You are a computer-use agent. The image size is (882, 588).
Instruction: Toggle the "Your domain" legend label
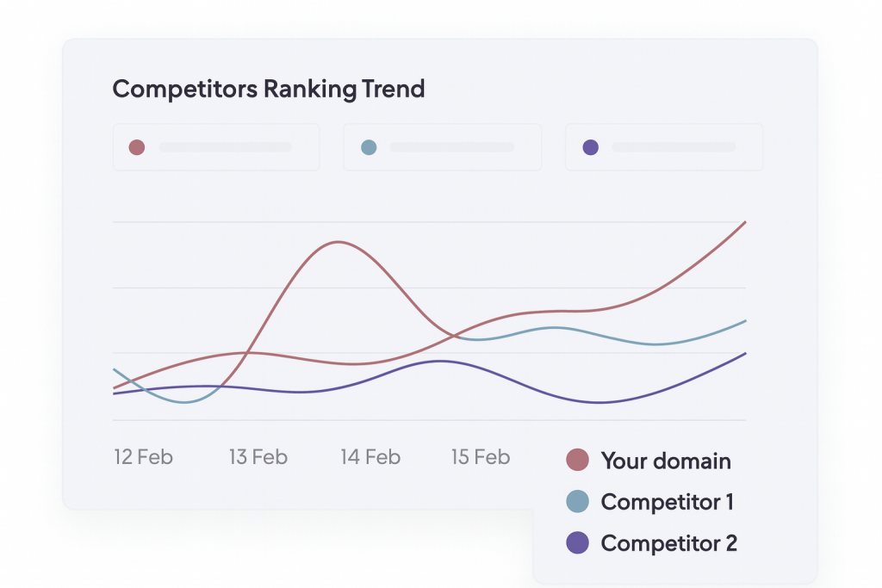pyautogui.click(x=665, y=461)
